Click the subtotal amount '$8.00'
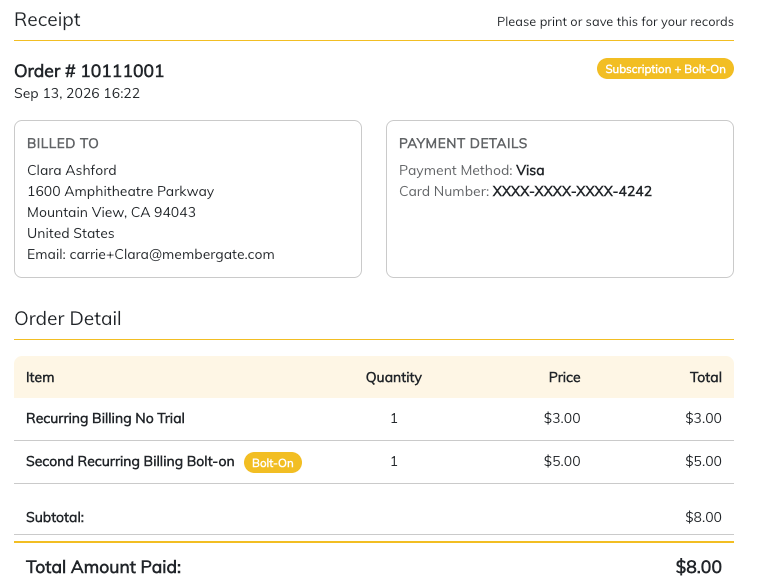 [703, 517]
